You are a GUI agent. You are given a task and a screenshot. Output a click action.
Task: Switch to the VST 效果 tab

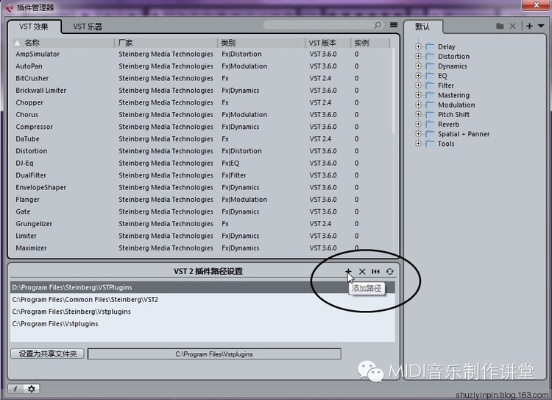(34, 27)
